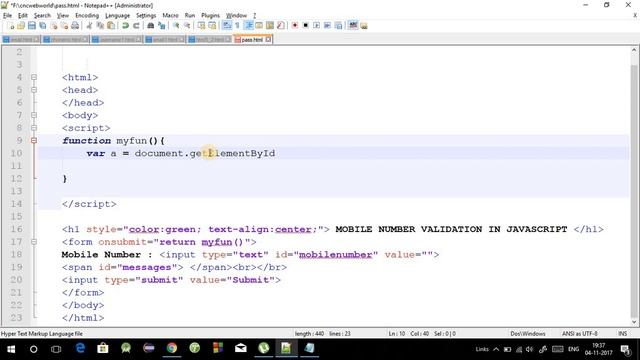Close the pass.html tab with its X
Image resolution: width=640 pixels, height=360 pixels.
point(268,40)
